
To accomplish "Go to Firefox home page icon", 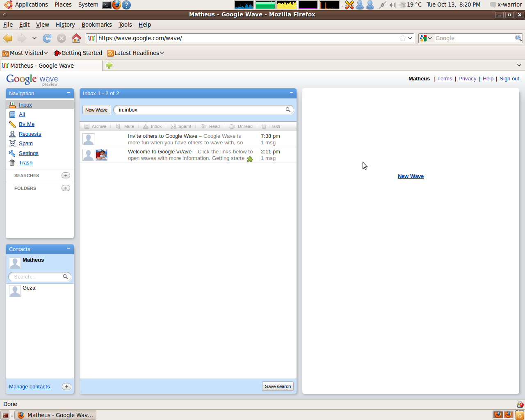I will pos(76,38).
